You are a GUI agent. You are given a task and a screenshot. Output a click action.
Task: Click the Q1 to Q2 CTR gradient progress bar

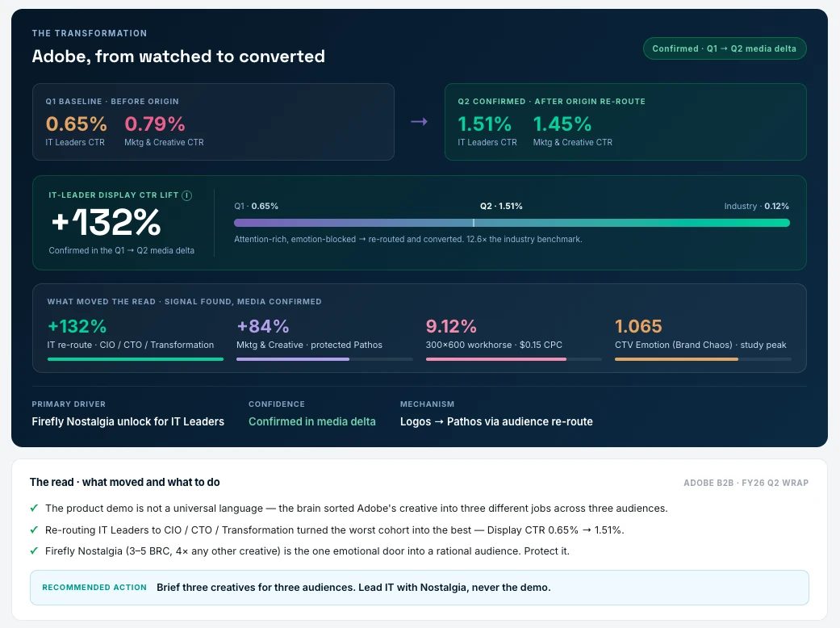512,223
